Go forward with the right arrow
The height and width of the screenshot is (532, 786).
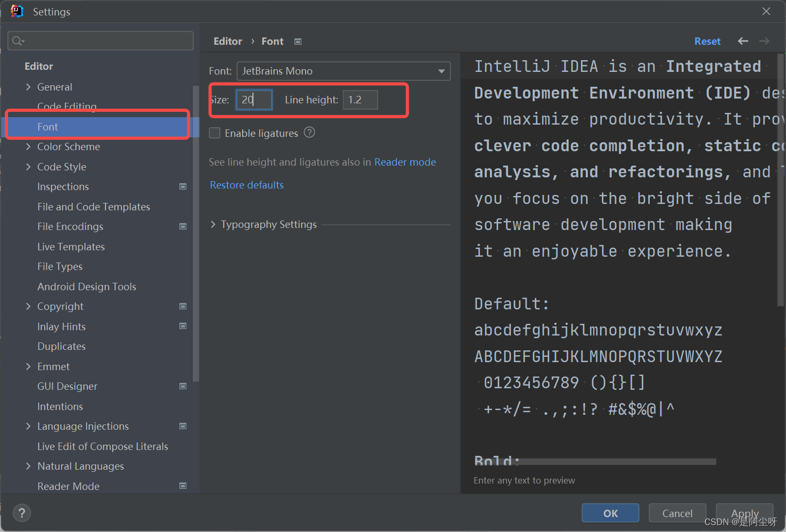tap(764, 41)
